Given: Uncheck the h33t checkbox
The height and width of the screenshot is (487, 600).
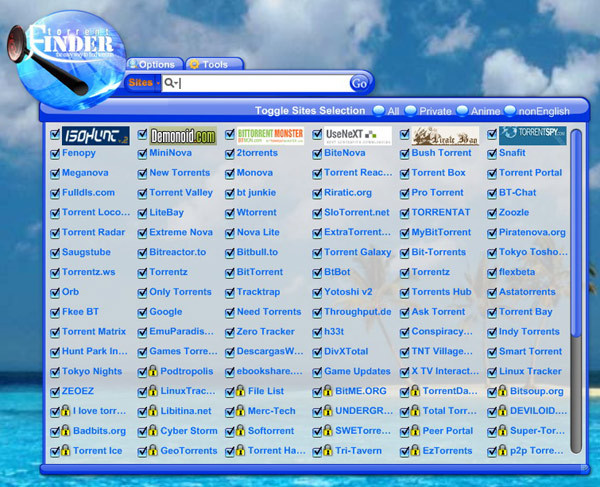Looking at the screenshot, I should 317,333.
